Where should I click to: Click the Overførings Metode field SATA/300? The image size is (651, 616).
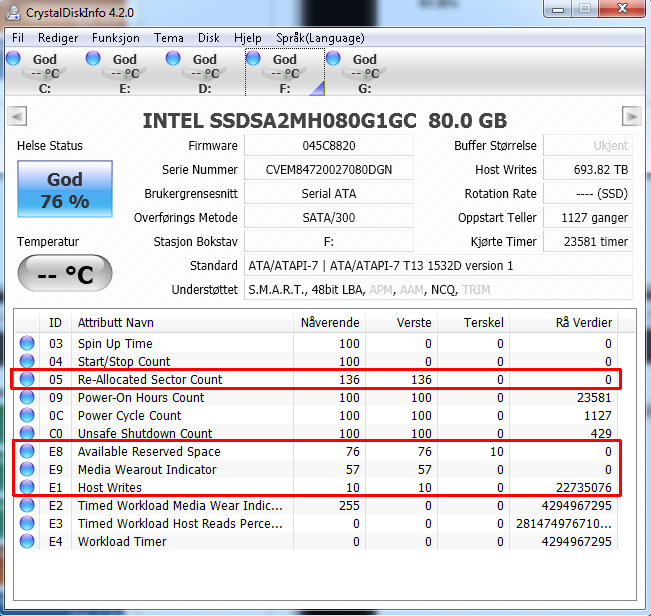point(329,218)
